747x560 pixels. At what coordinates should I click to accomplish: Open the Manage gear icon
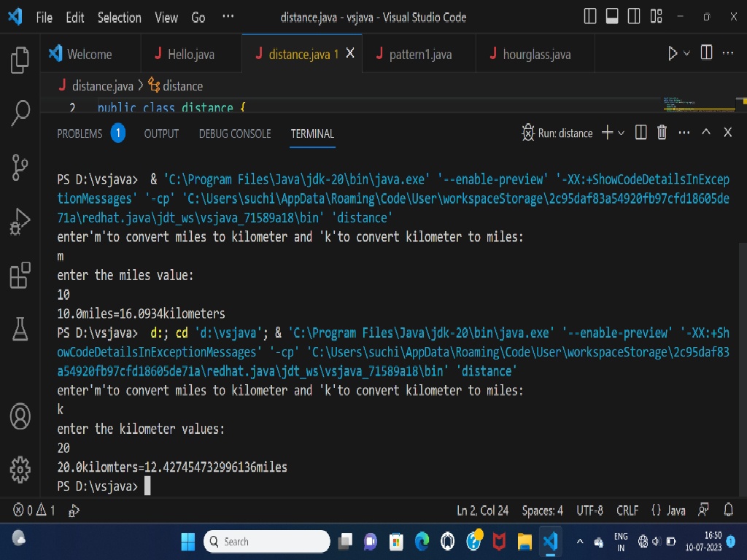point(20,470)
